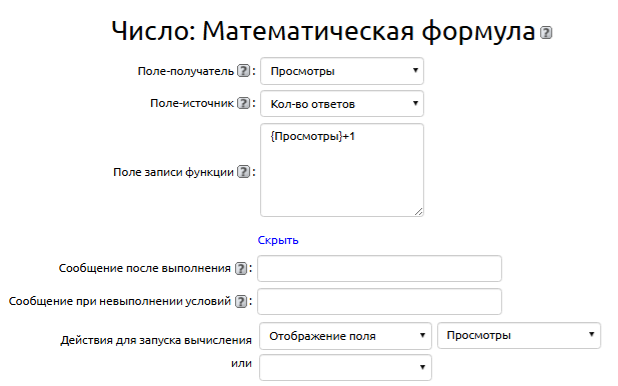Click the Число: Математическая формула heading
618x386 pixels.
click(323, 31)
